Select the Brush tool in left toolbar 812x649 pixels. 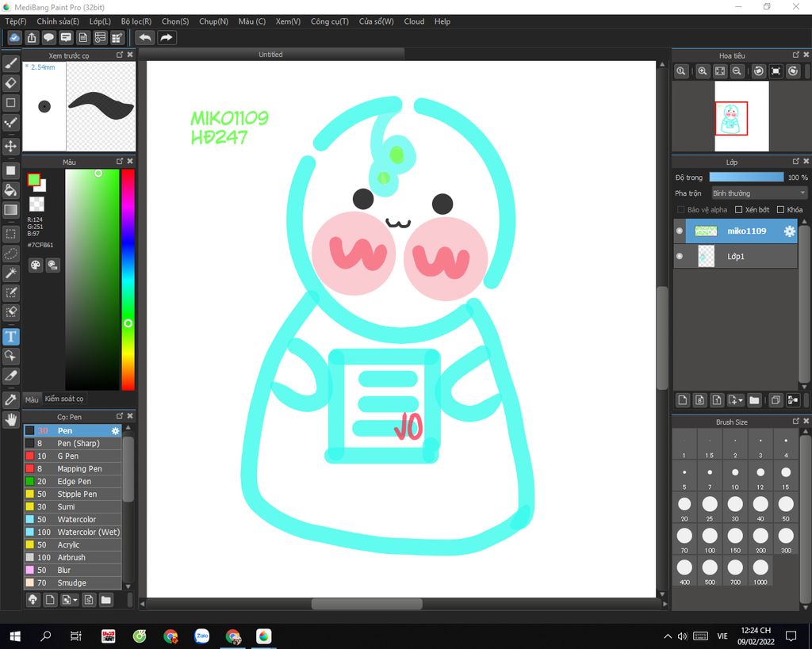11,63
